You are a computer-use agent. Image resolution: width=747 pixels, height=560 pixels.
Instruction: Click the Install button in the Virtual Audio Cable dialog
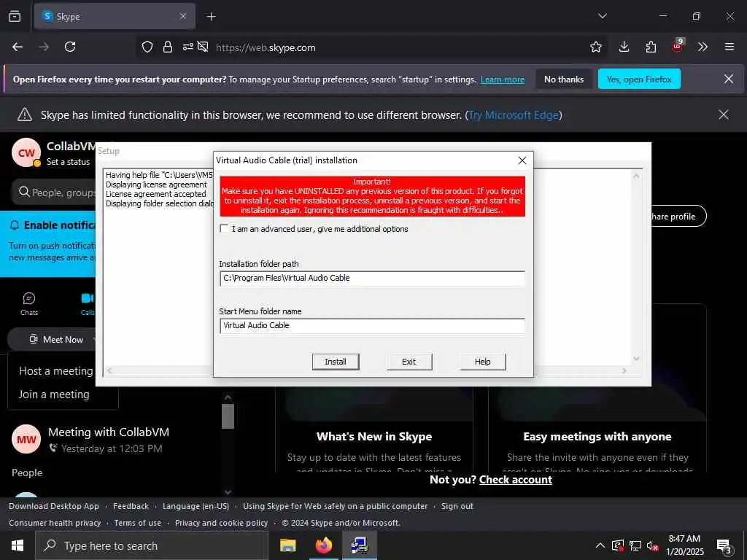point(336,362)
